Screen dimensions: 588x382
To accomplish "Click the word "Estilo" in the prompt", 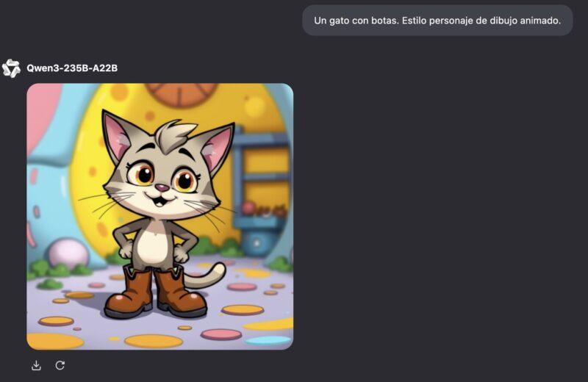I will click(x=414, y=21).
